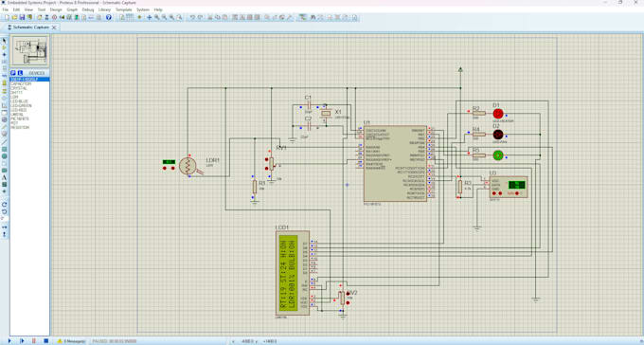Open the Tool menu
The image size is (644, 345).
click(x=42, y=9)
